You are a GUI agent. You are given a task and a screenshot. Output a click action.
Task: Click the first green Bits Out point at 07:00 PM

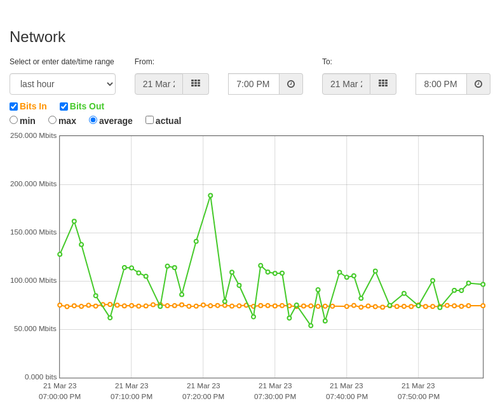[60, 254]
